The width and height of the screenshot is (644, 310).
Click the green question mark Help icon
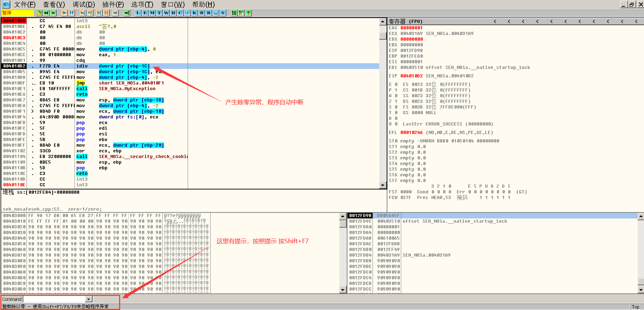[248, 13]
